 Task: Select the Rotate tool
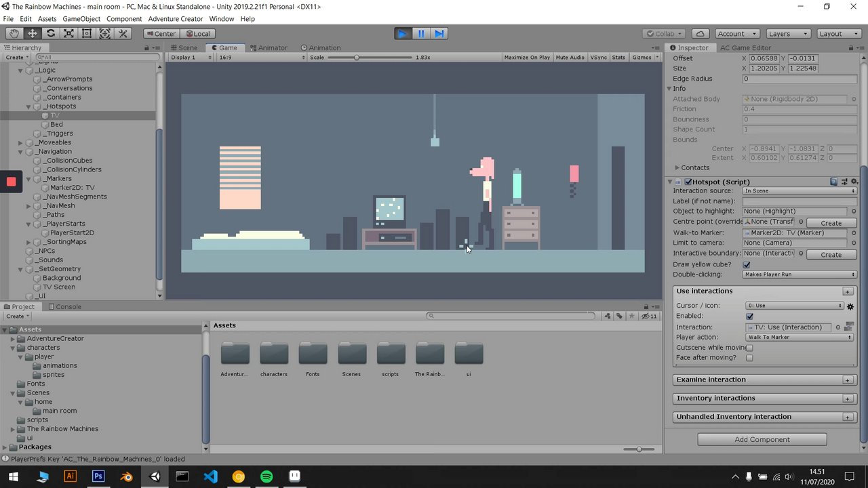coord(50,33)
